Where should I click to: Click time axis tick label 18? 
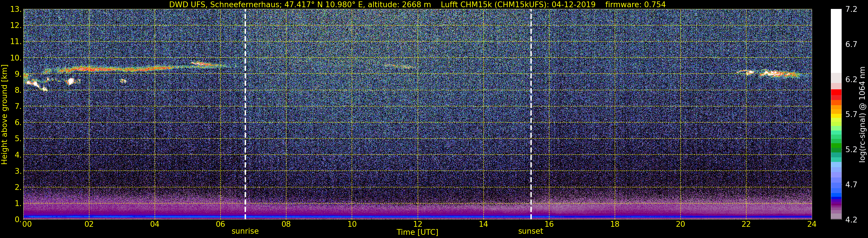coord(614,224)
